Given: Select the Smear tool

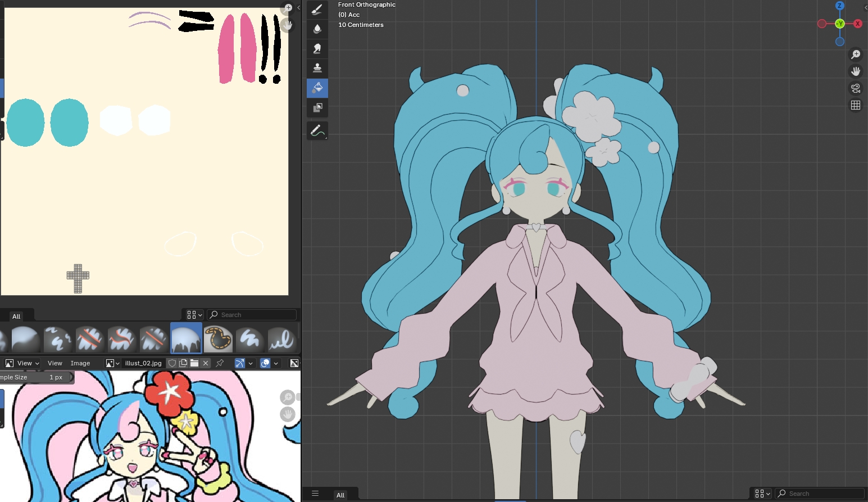Looking at the screenshot, I should [317, 49].
